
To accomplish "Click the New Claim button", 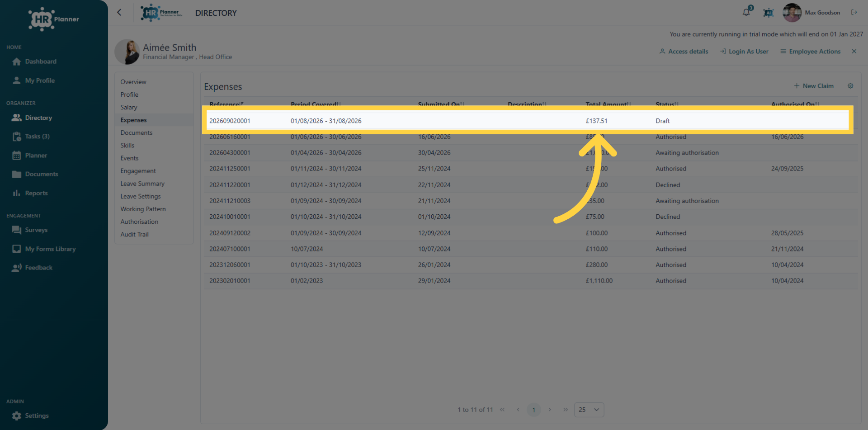I will (x=814, y=86).
